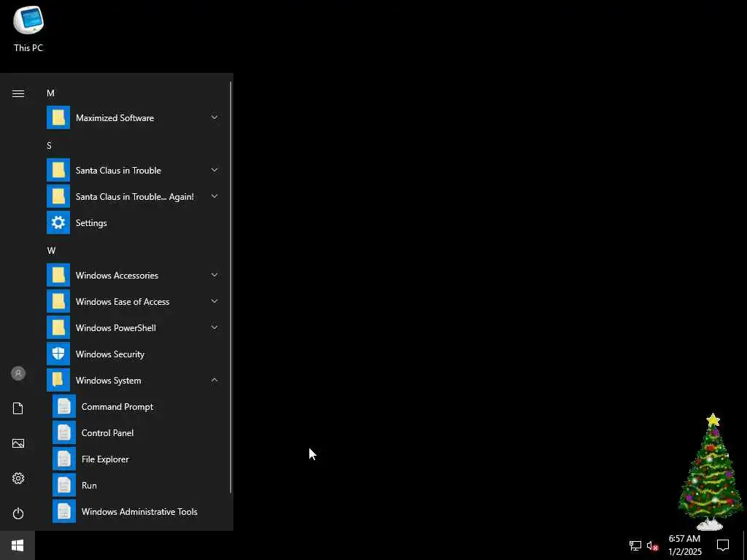Click the Windows Start button

pos(18,545)
